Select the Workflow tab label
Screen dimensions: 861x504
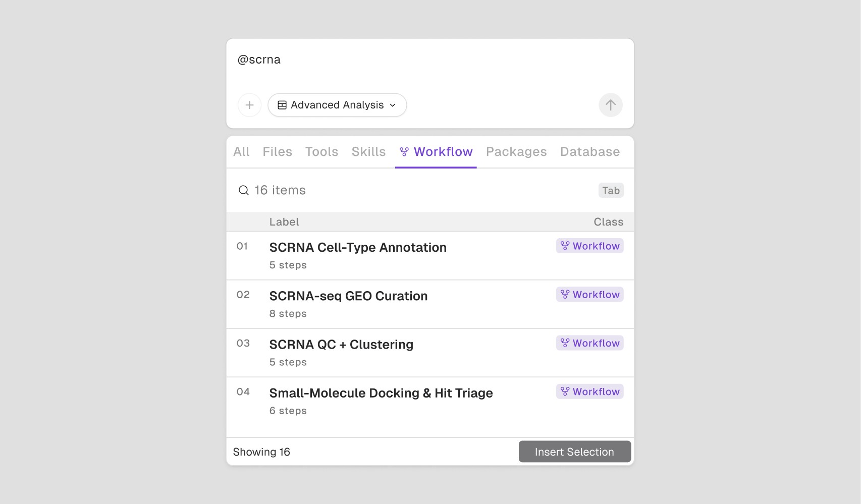(443, 152)
